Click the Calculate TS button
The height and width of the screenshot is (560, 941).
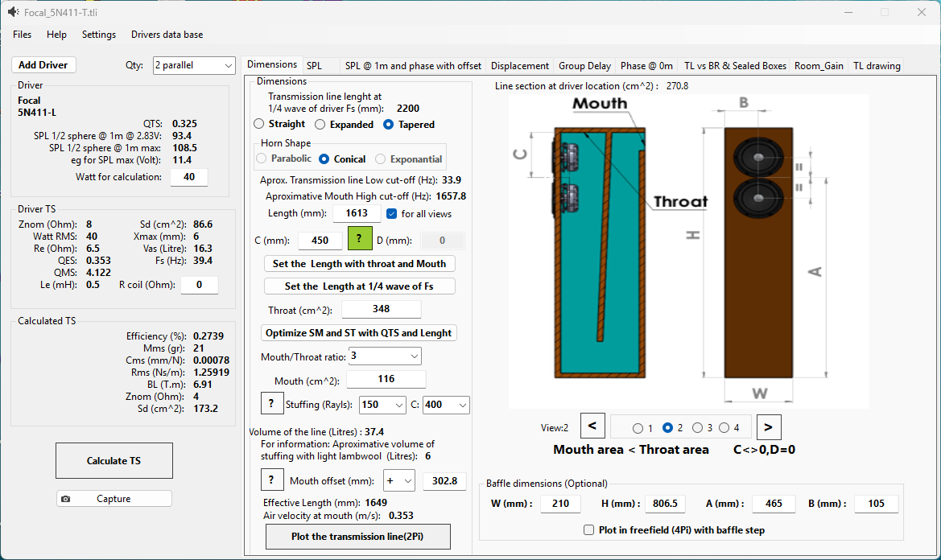[x=113, y=461]
